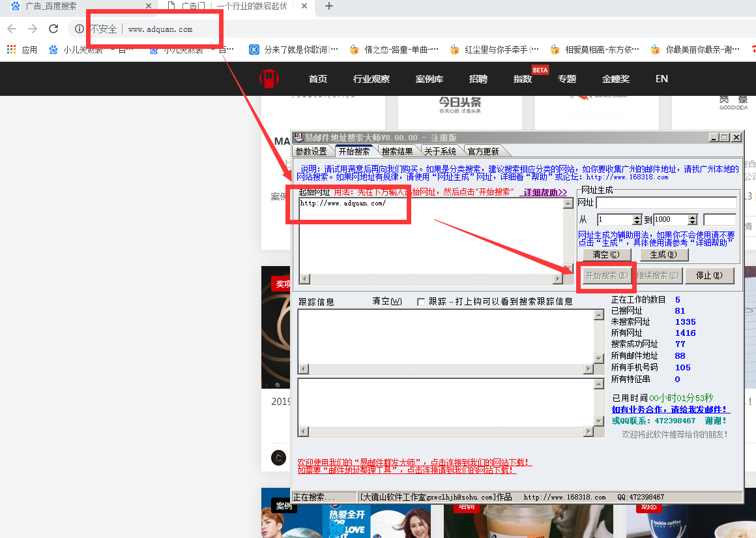Open 首页 in site navigation
The image size is (756, 538).
(318, 79)
